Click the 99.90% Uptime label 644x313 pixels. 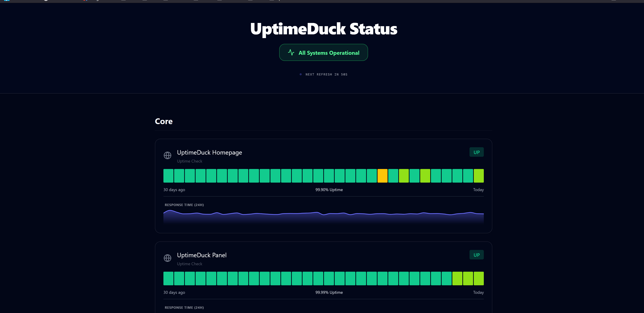point(329,190)
